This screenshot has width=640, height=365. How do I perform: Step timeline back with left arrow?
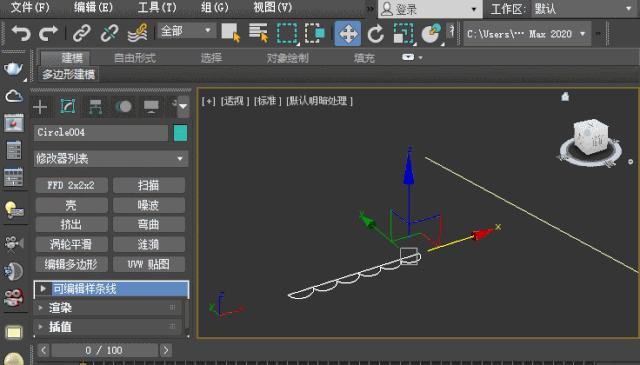click(x=44, y=350)
